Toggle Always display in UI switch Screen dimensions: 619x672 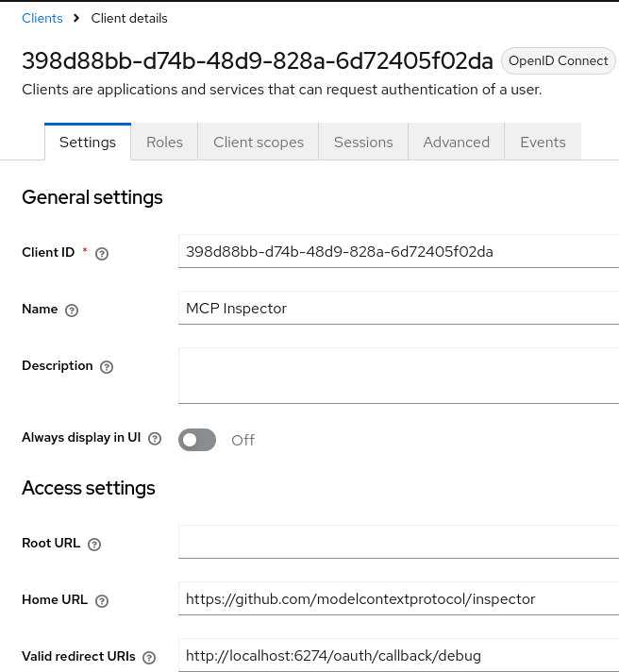point(197,440)
